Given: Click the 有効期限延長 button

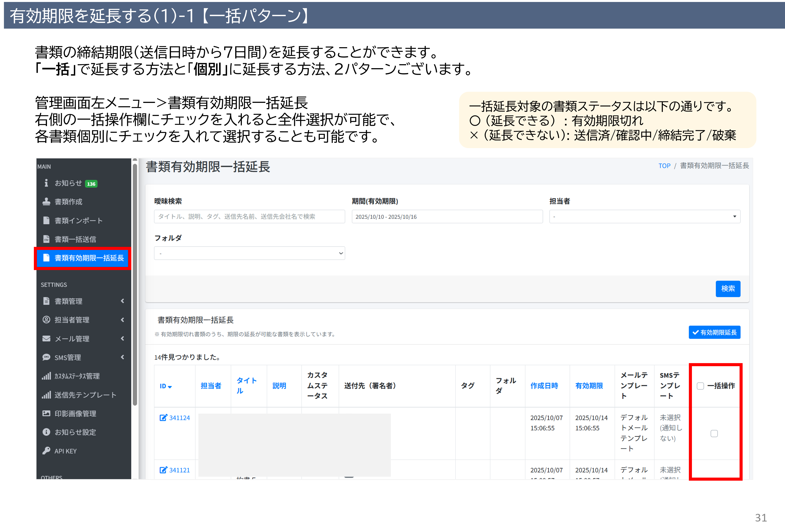Looking at the screenshot, I should (714, 332).
